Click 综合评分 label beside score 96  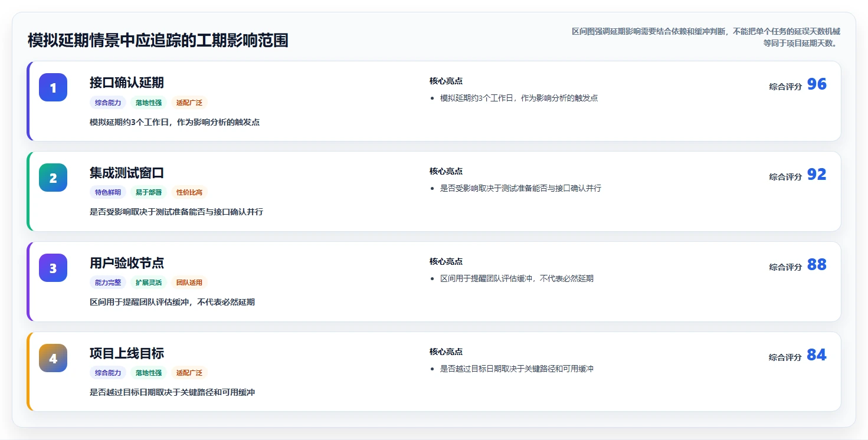coord(785,87)
